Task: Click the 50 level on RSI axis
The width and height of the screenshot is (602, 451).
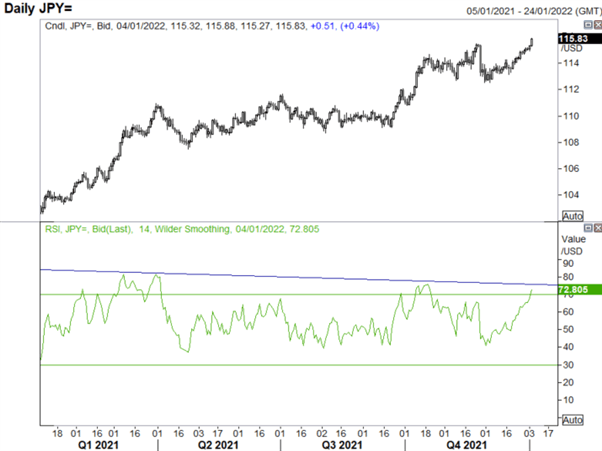Action: click(x=568, y=329)
